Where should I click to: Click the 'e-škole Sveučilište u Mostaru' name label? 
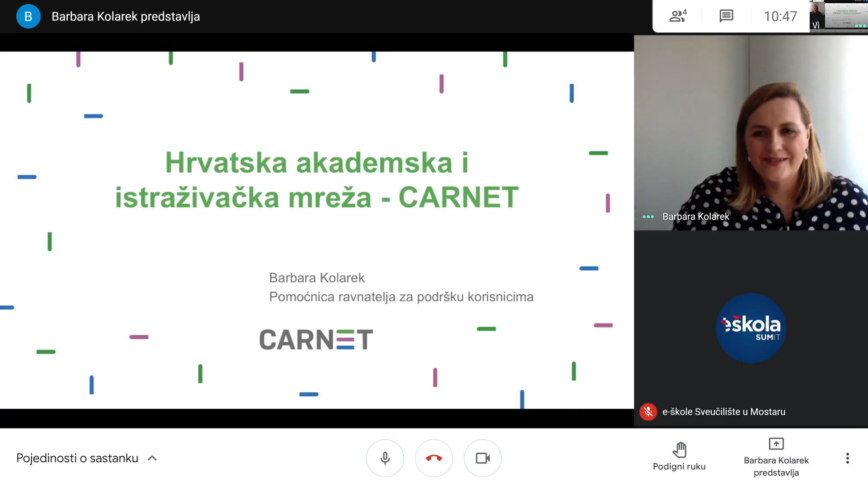(724, 412)
